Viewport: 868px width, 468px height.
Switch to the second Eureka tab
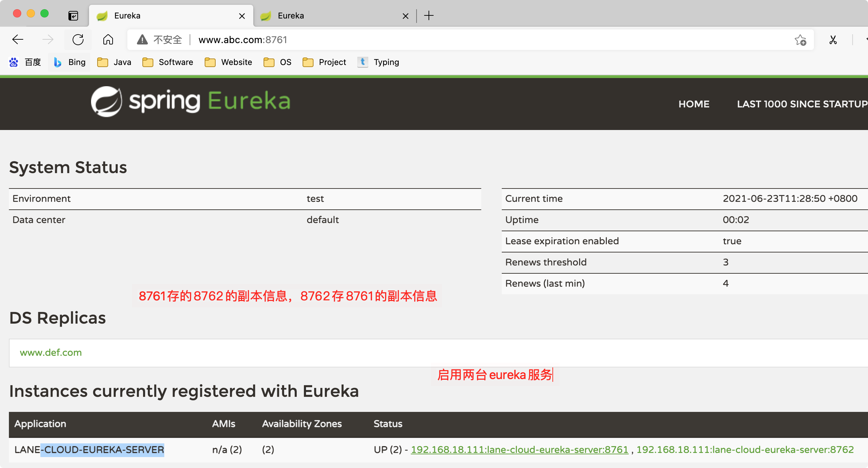(329, 16)
